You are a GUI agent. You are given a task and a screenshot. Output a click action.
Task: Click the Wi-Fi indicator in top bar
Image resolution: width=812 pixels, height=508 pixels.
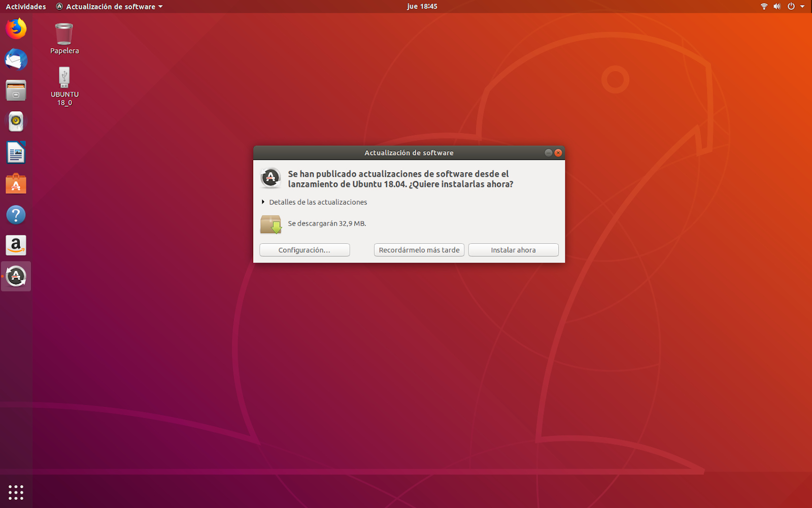click(764, 7)
